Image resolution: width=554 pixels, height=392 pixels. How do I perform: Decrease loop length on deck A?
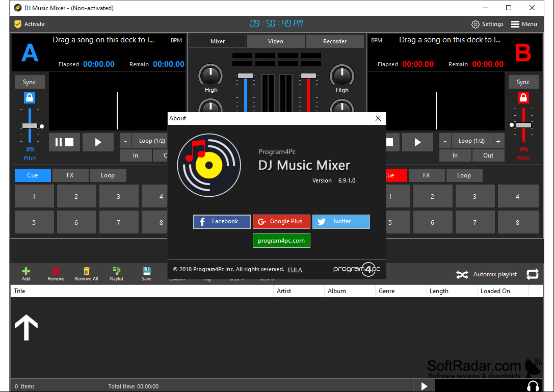[x=125, y=141]
